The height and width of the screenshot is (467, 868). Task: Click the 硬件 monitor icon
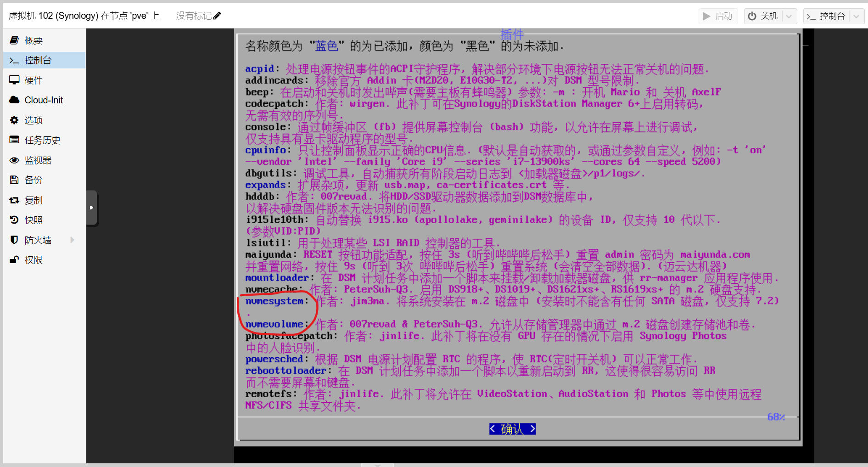click(x=14, y=80)
